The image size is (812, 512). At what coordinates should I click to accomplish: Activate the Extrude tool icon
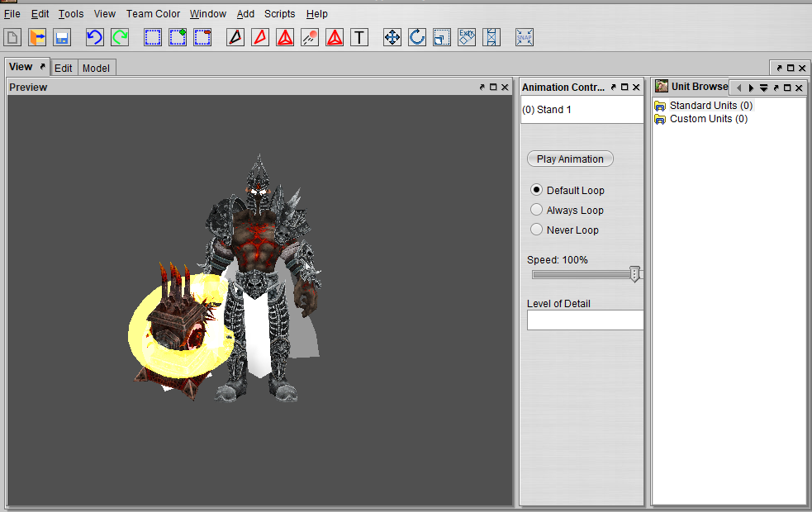(467, 37)
